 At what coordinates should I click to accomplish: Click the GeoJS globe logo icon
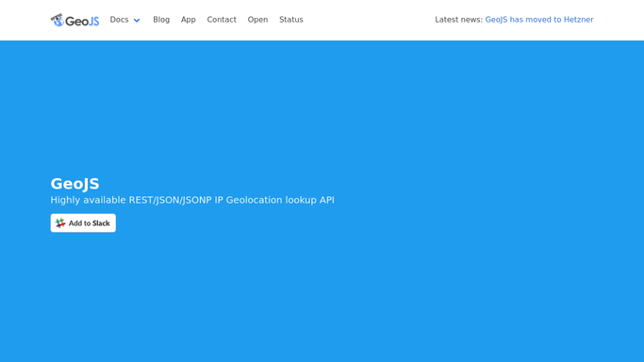pyautogui.click(x=58, y=20)
